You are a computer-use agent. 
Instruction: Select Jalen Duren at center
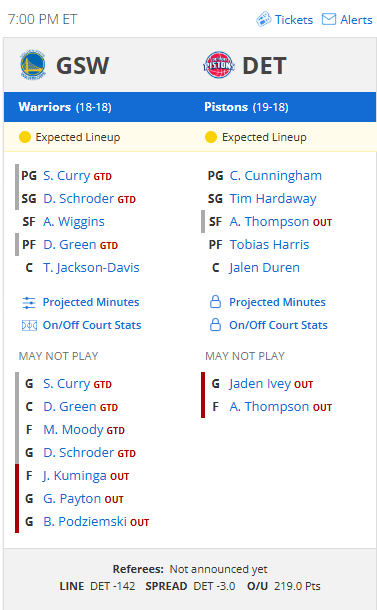[265, 268]
